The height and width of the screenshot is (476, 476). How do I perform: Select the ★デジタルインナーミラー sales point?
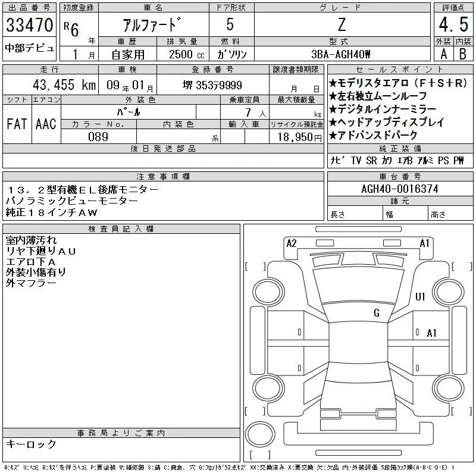[383, 109]
